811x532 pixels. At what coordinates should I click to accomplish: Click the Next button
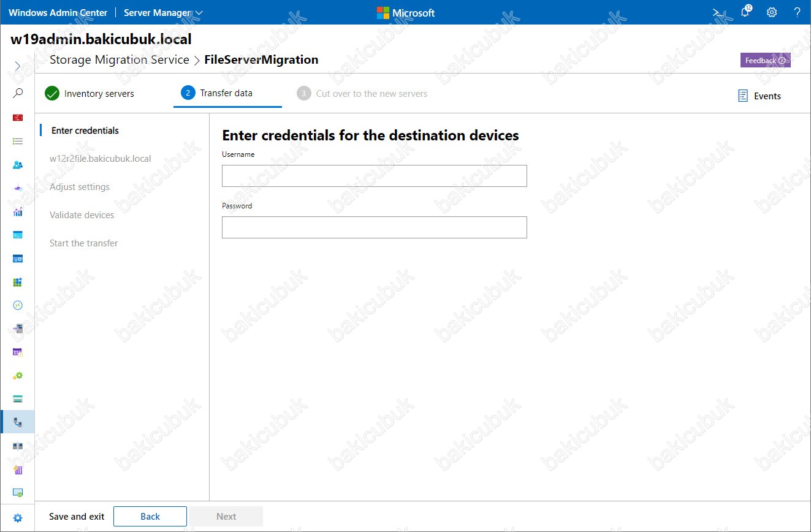click(x=226, y=517)
